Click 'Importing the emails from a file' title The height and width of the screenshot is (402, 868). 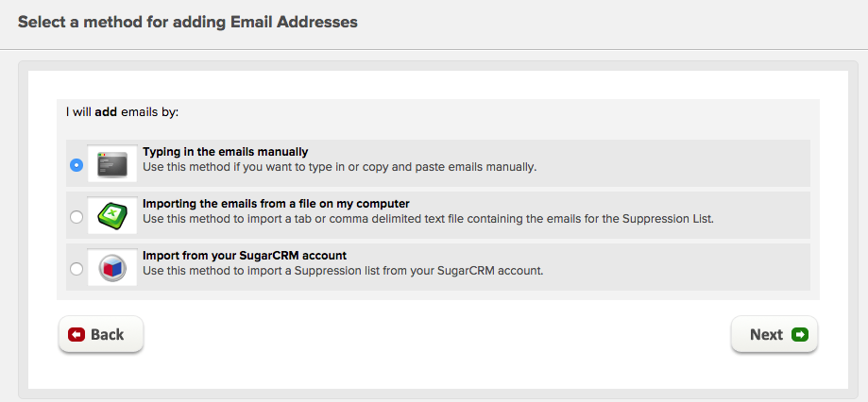click(276, 204)
